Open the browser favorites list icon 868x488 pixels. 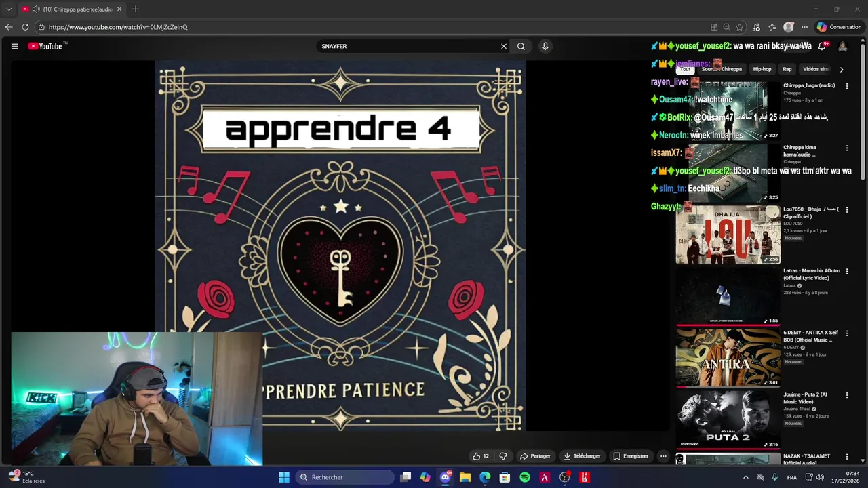[x=772, y=27]
